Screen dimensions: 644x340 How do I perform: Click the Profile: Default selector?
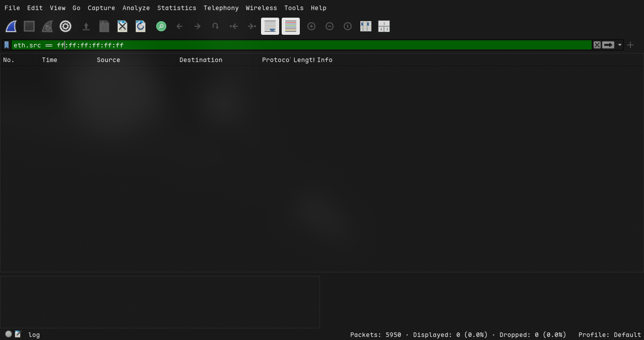tap(609, 334)
